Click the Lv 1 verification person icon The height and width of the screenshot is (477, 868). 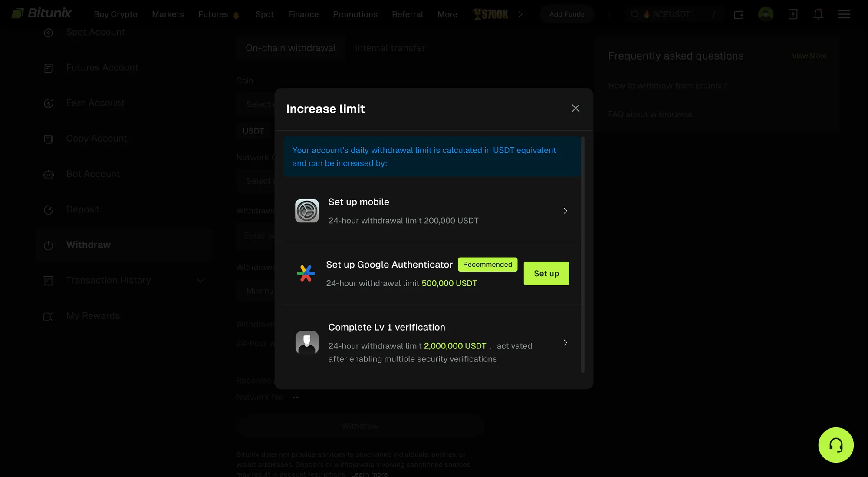pos(307,343)
